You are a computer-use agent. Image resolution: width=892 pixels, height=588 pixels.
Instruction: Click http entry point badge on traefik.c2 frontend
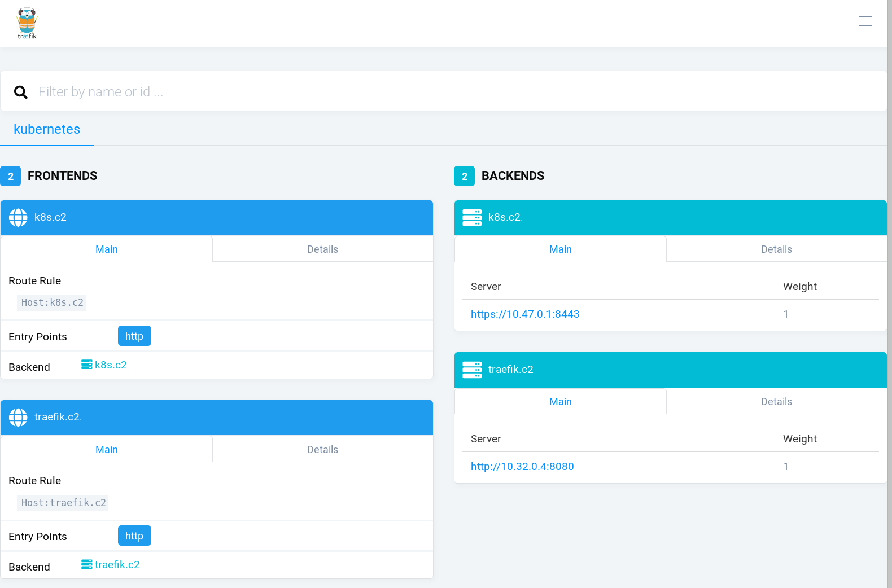coord(134,536)
